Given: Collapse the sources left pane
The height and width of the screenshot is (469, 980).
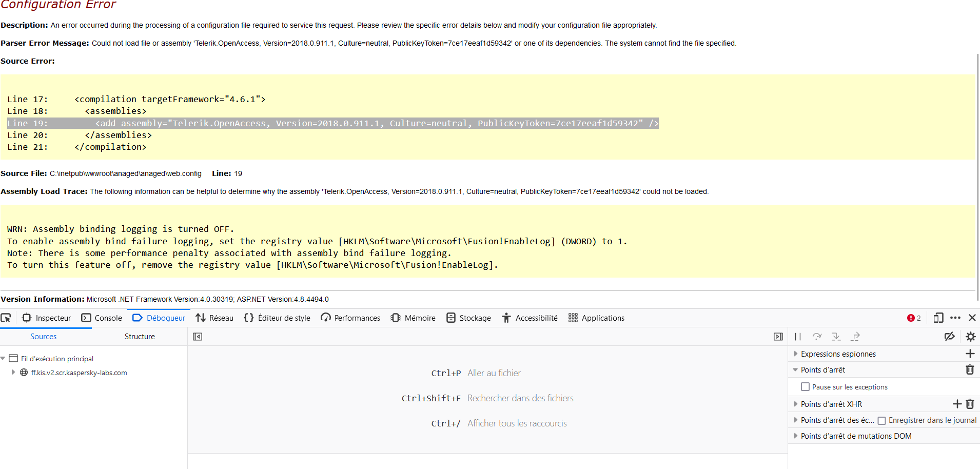Looking at the screenshot, I should (198, 337).
